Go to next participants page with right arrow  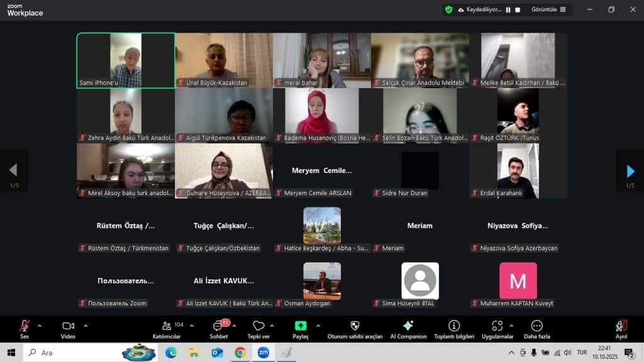click(x=630, y=171)
